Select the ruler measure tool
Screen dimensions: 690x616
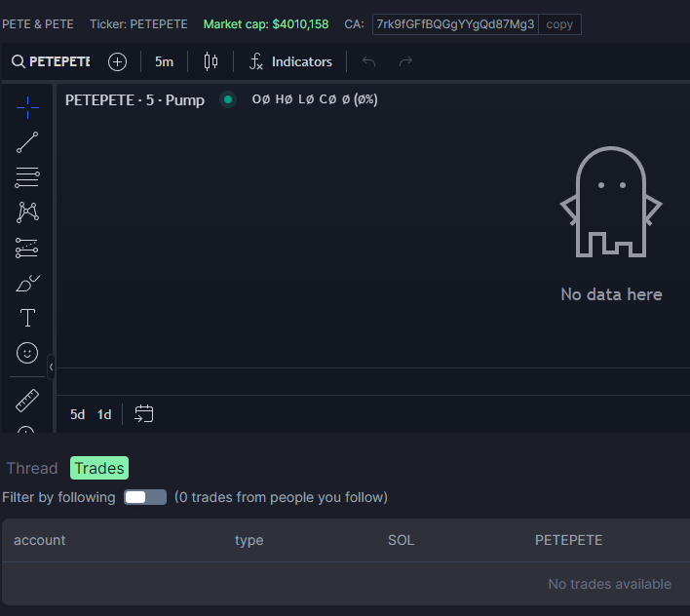point(27,401)
